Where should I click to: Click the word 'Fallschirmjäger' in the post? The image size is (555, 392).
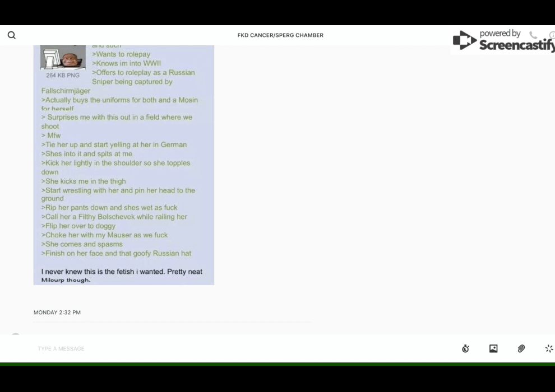(x=66, y=91)
